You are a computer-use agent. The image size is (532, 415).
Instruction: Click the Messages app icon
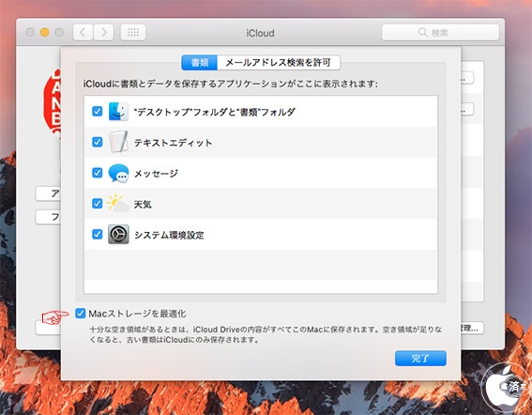point(118,173)
